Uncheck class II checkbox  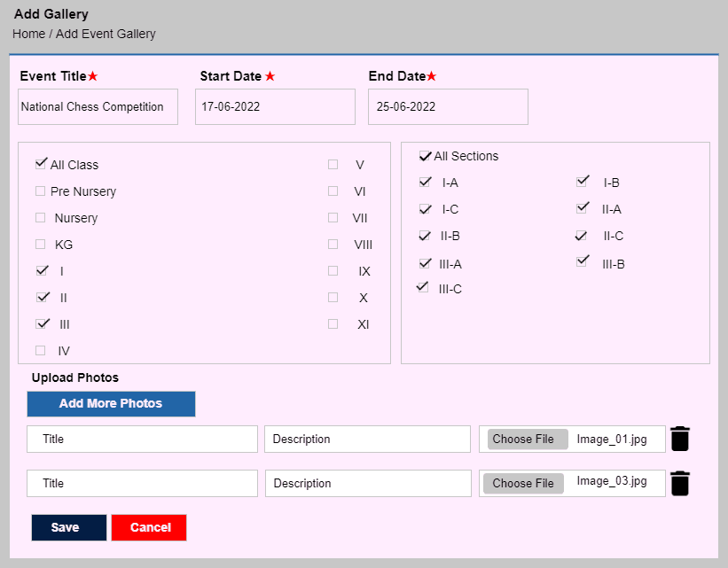[x=43, y=297]
